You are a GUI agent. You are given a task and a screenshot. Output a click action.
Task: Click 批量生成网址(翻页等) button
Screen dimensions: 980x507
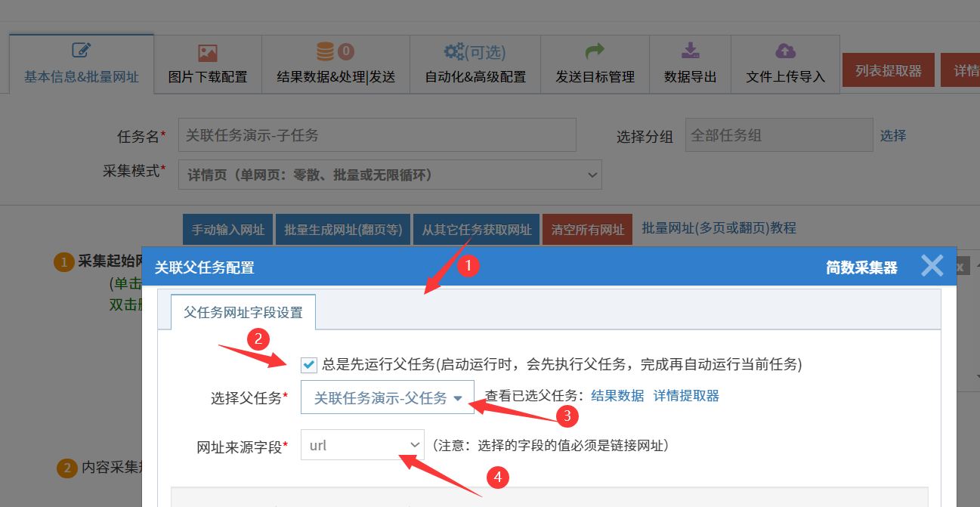click(x=343, y=230)
